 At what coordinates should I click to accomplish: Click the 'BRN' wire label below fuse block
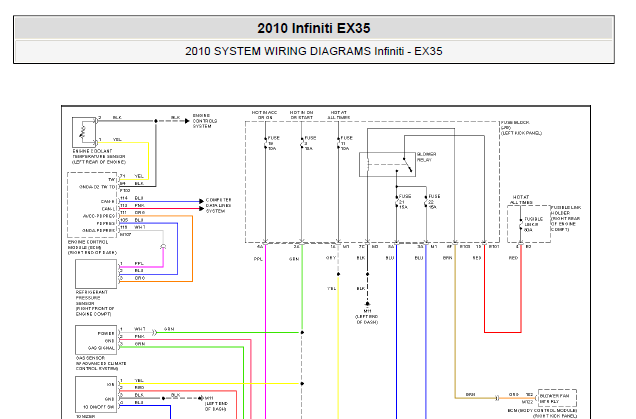pos(447,258)
